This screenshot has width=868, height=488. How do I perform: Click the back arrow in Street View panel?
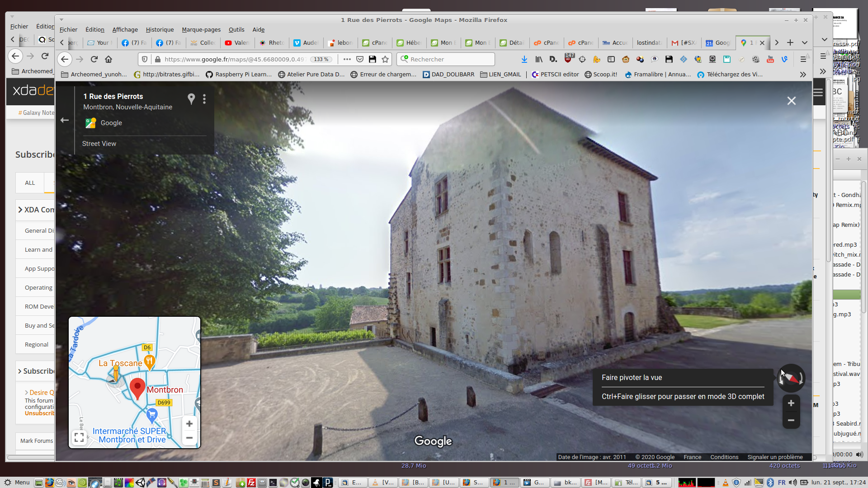coord(65,120)
